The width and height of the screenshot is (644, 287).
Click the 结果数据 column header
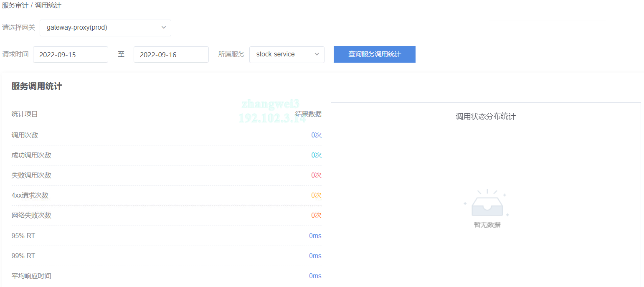pos(308,114)
